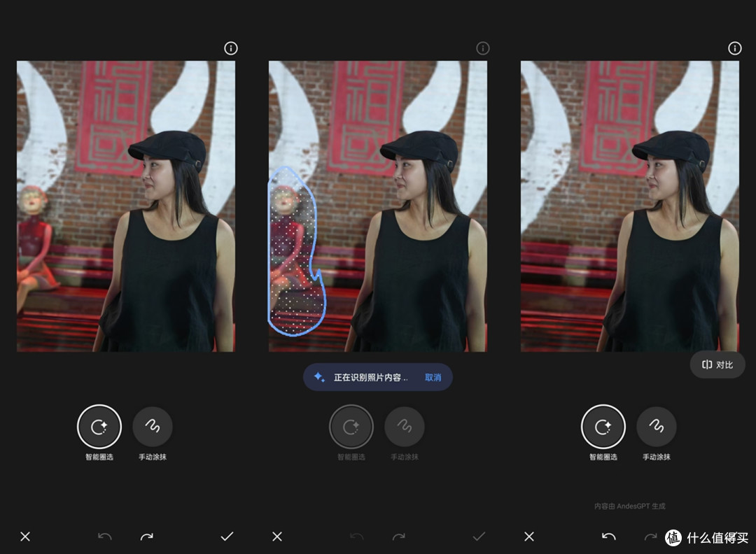Image resolution: width=756 pixels, height=554 pixels.
Task: Tap the right erased-result photo
Action: pos(630,206)
